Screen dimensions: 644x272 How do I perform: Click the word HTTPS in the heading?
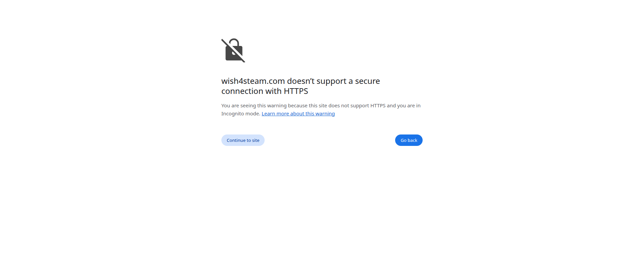pyautogui.click(x=296, y=91)
